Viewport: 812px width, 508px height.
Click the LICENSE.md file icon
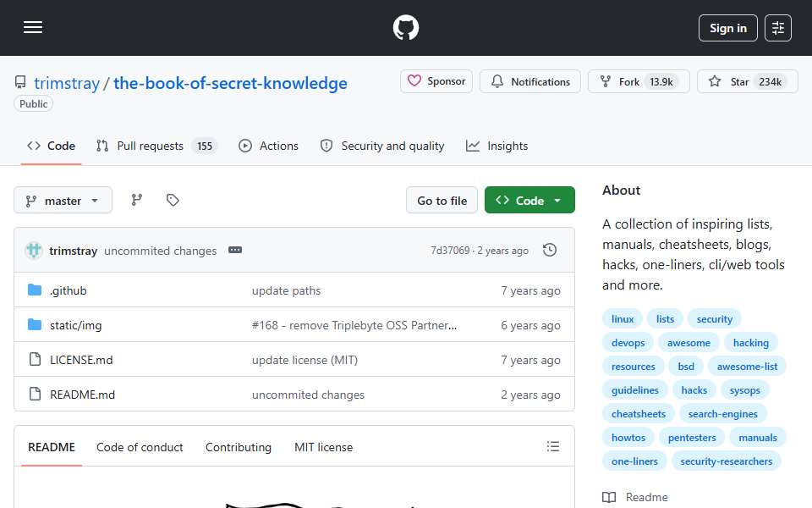pos(35,359)
